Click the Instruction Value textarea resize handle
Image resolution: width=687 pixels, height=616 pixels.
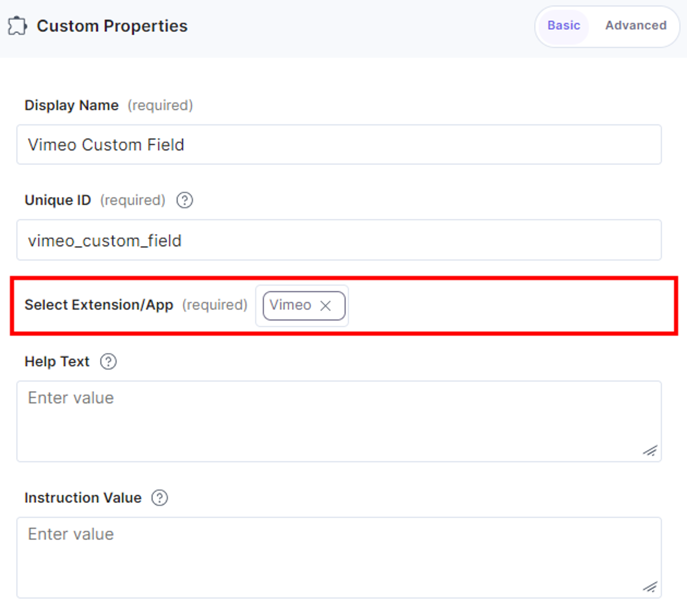(650, 587)
